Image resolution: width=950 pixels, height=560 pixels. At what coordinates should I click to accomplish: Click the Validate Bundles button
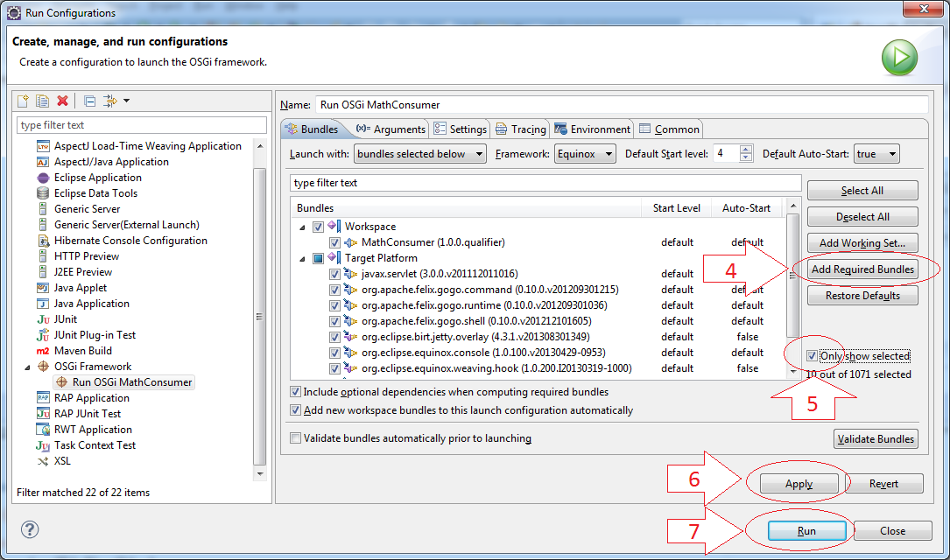(x=876, y=439)
